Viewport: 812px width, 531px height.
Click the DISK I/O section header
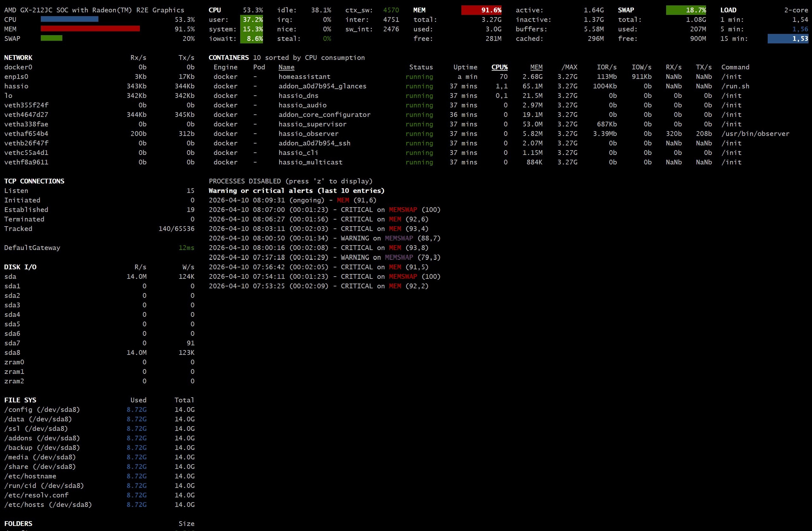pyautogui.click(x=20, y=267)
